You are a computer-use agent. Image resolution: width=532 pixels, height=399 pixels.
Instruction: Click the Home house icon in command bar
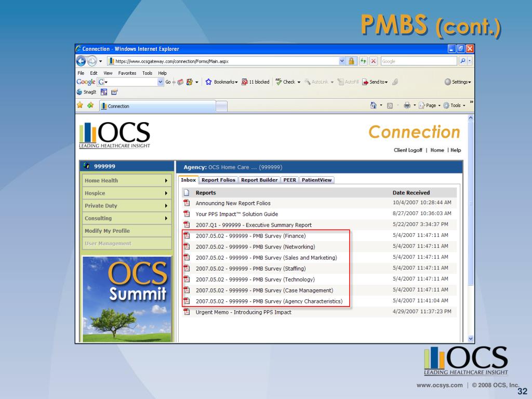tap(373, 105)
